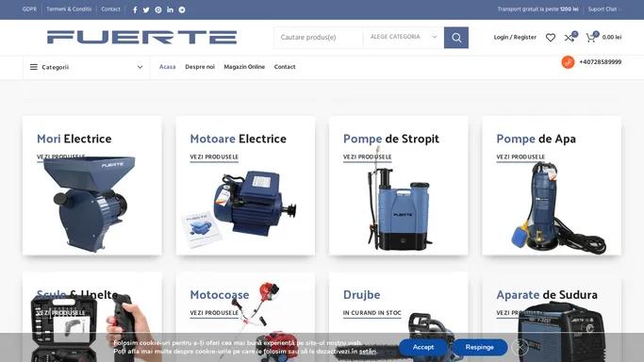Click Vezi Produsele under Pompe de Apa
Viewport: 644px width, 362px height.
click(520, 157)
